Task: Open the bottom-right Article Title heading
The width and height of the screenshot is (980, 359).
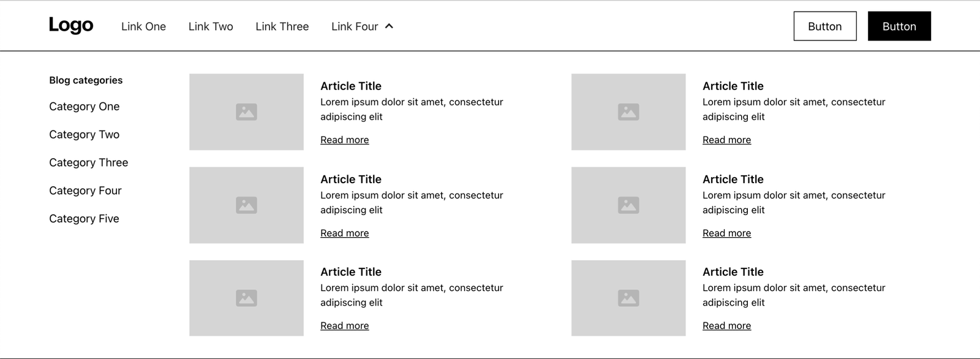Action: coord(733,272)
